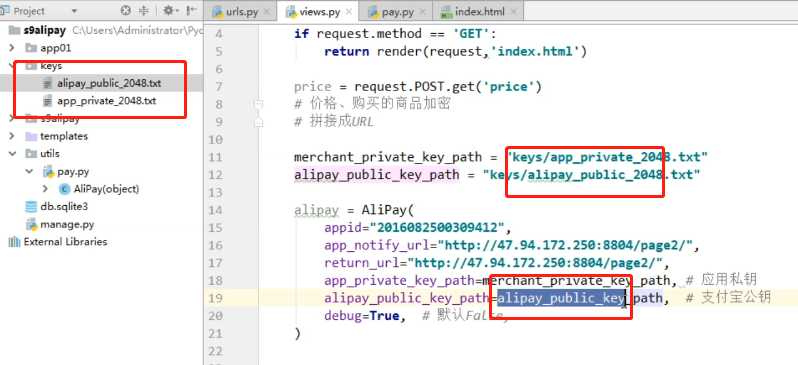Click 'keys/alipay_public_2048.txt' string
The image size is (798, 365).
(592, 175)
